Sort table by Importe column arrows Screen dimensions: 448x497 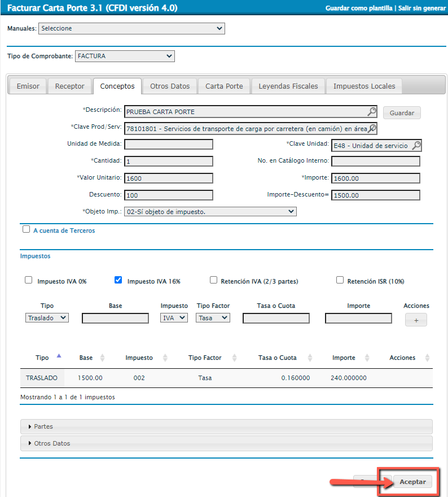point(367,358)
